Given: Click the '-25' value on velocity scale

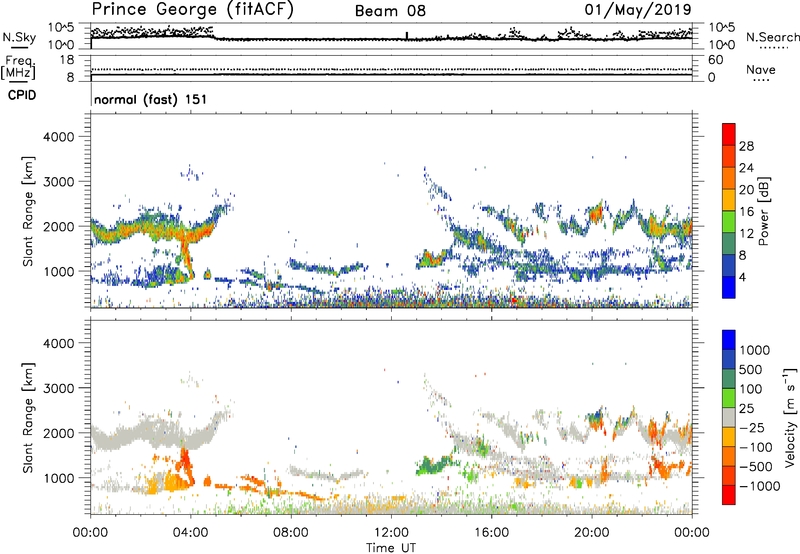Looking at the screenshot, I should click(752, 427).
